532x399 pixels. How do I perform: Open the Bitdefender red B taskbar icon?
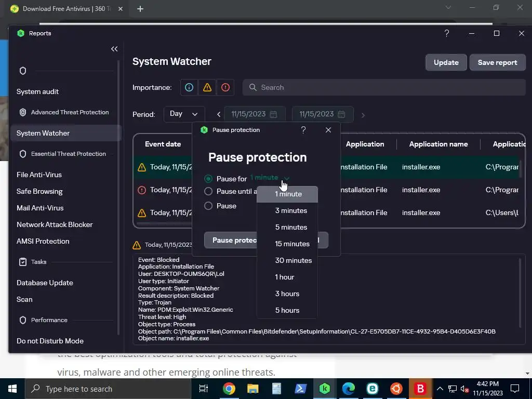point(420,389)
